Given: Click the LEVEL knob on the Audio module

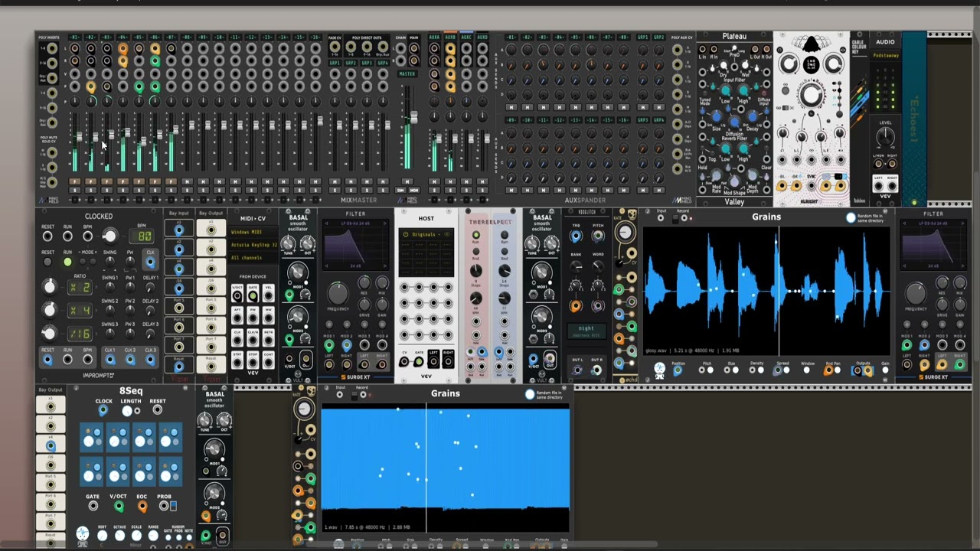Looking at the screenshot, I should [x=886, y=138].
